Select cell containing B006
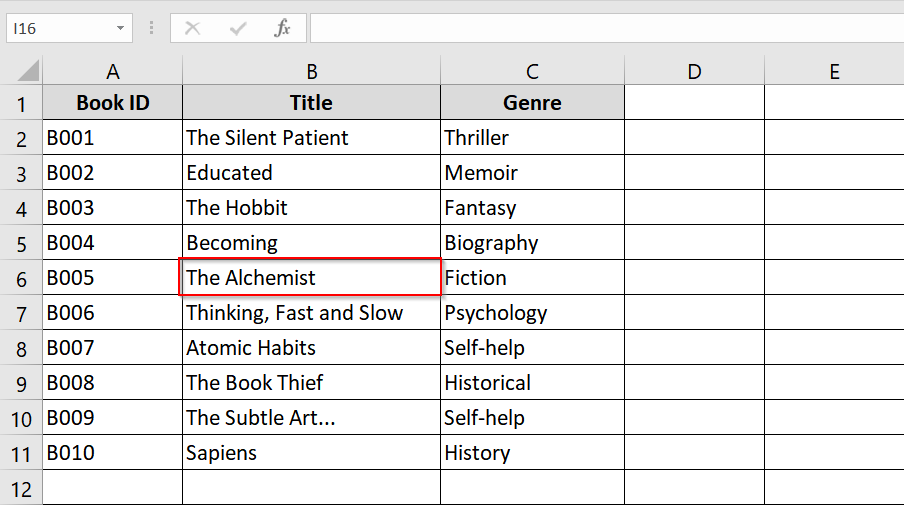Screen dimensions: 904x505 [112, 313]
